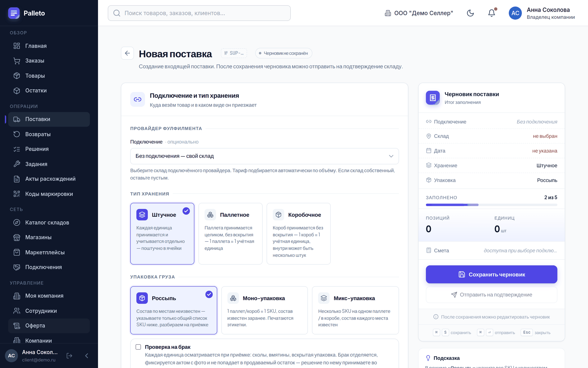Image resolution: width=588 pixels, height=368 pixels.
Task: Open notifications bell
Action: click(491, 13)
